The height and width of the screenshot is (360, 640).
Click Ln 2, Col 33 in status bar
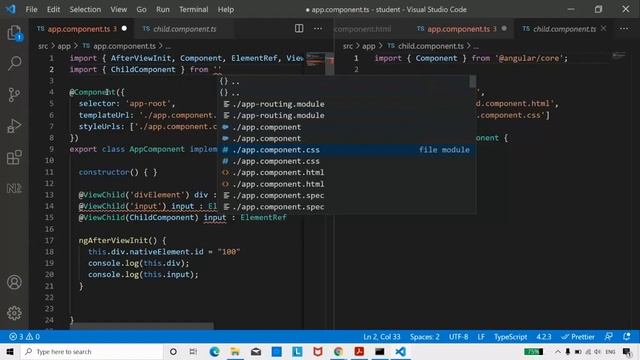click(382, 337)
